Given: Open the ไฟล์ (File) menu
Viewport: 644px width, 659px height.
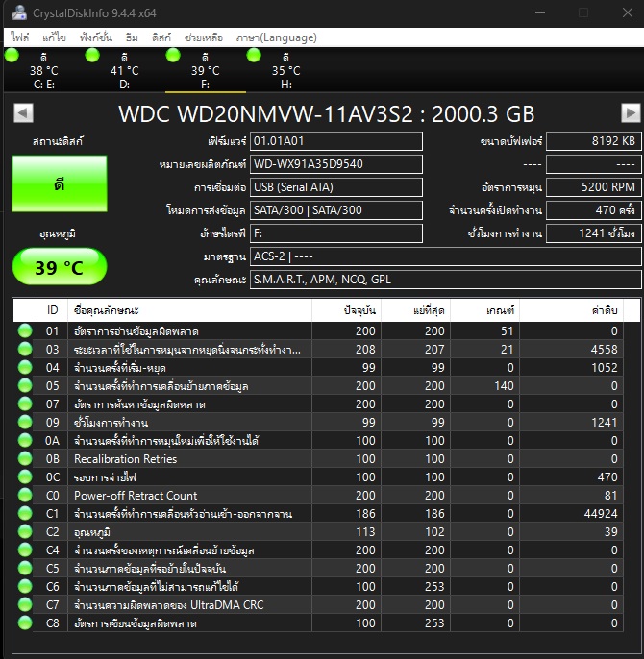Looking at the screenshot, I should tap(20, 37).
